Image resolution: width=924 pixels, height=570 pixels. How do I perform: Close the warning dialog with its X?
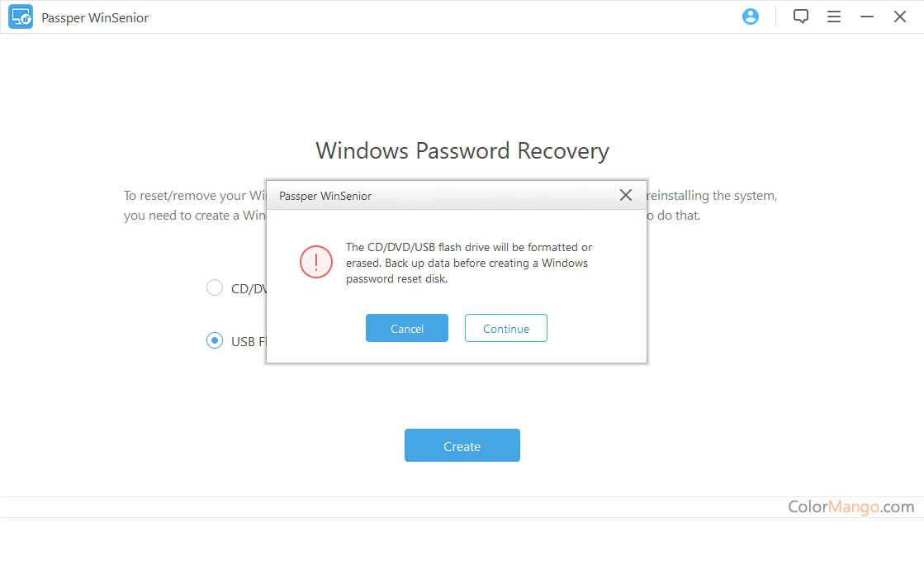point(626,195)
